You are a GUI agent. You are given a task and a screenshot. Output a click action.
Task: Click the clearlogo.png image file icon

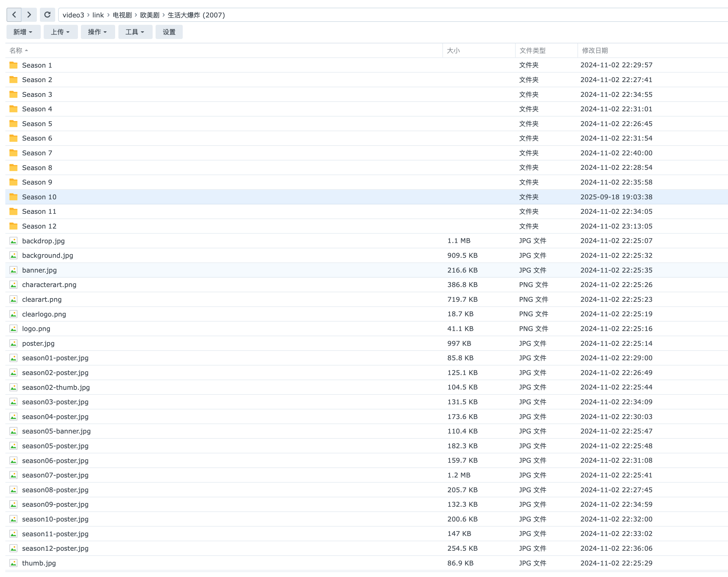click(14, 314)
